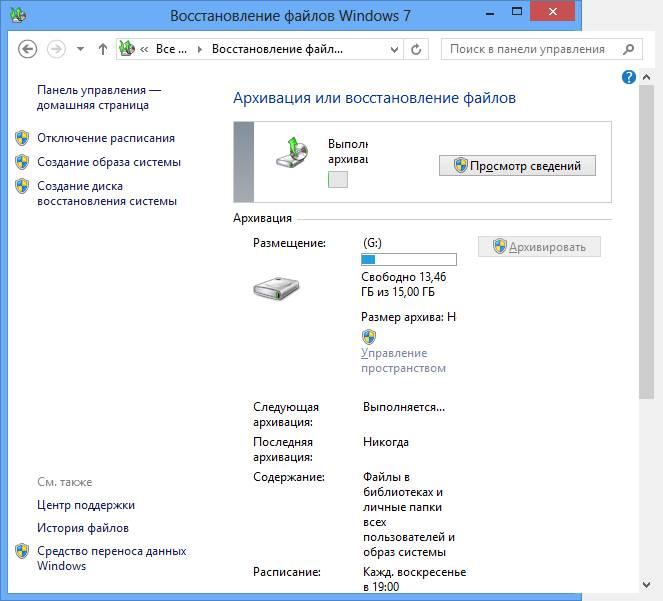Go back with the Back arrow button

pos(27,49)
